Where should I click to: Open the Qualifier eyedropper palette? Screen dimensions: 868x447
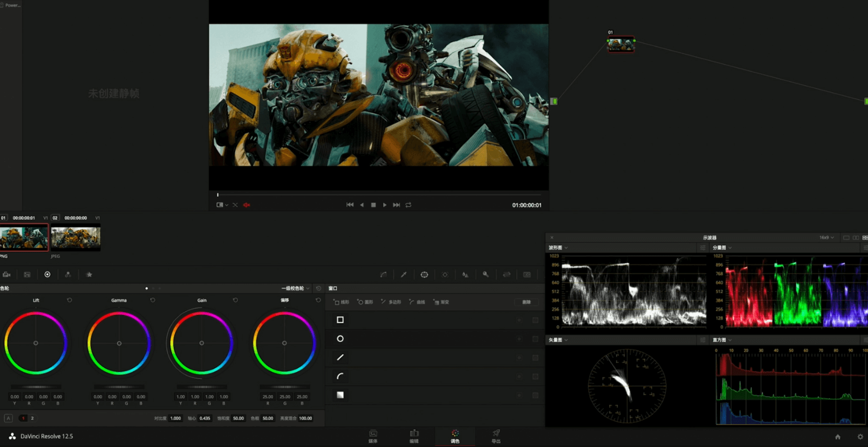(404, 275)
